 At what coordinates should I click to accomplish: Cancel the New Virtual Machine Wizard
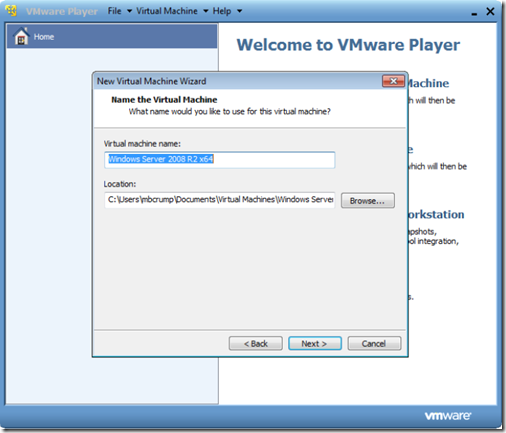click(x=374, y=343)
